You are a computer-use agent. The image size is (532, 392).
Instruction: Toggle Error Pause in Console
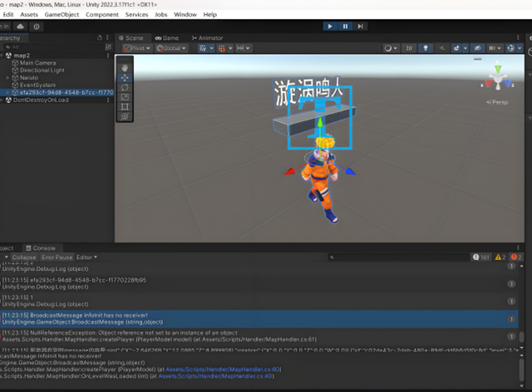(57, 257)
